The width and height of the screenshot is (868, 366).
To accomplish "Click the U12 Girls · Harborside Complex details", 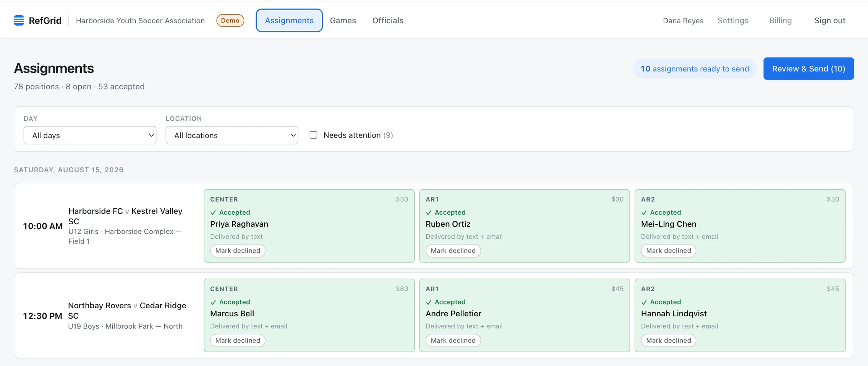I will pyautogui.click(x=125, y=236).
